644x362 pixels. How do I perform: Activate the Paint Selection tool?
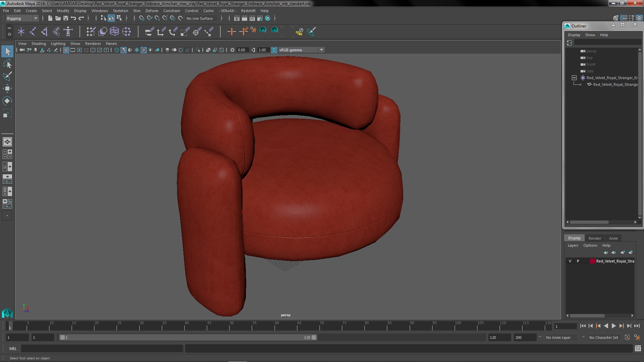(x=7, y=76)
